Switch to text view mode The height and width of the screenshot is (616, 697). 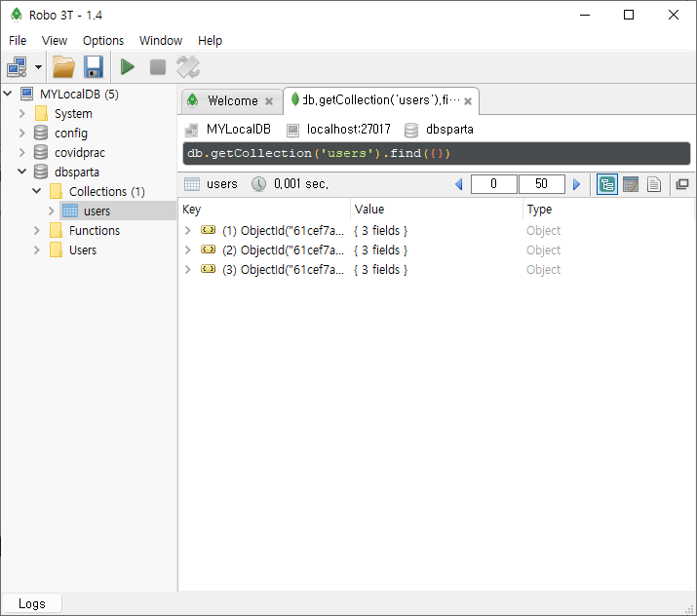[654, 184]
